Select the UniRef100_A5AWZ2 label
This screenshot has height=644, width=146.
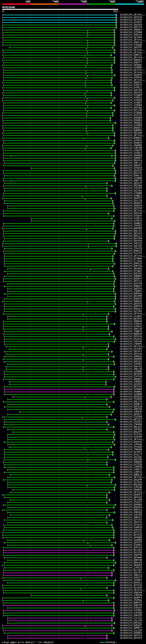pos(131,123)
